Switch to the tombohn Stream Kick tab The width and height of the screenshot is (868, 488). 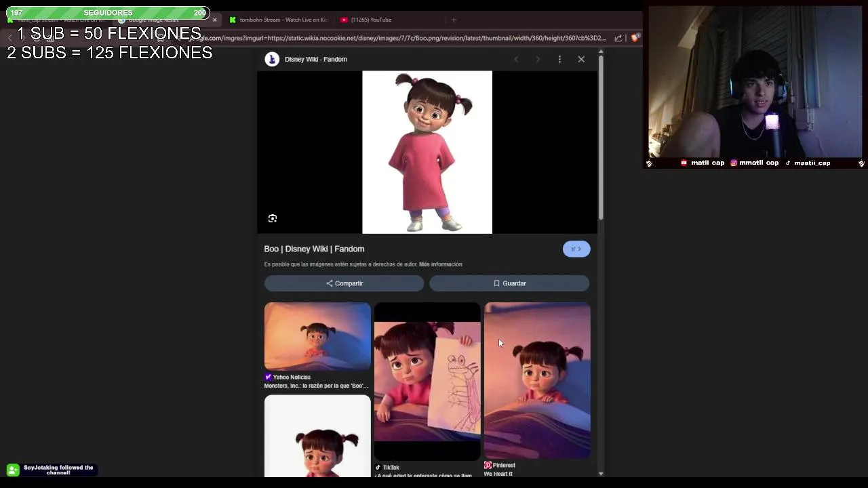(278, 20)
